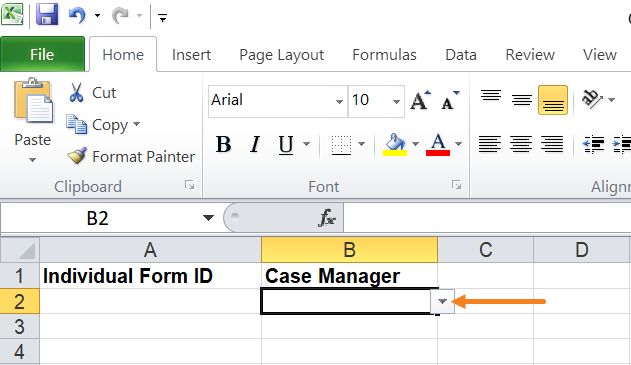Viewport: 631px width, 365px height.
Task: Click the Paste clipboard icon
Action: (33, 101)
